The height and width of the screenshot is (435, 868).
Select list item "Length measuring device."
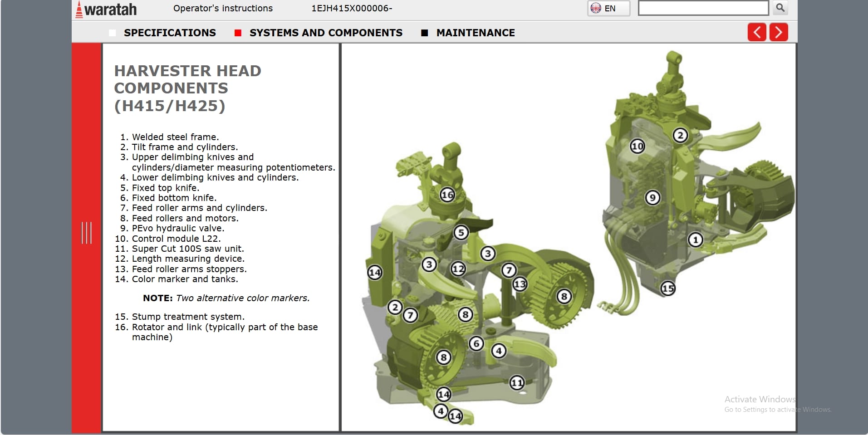coord(188,259)
